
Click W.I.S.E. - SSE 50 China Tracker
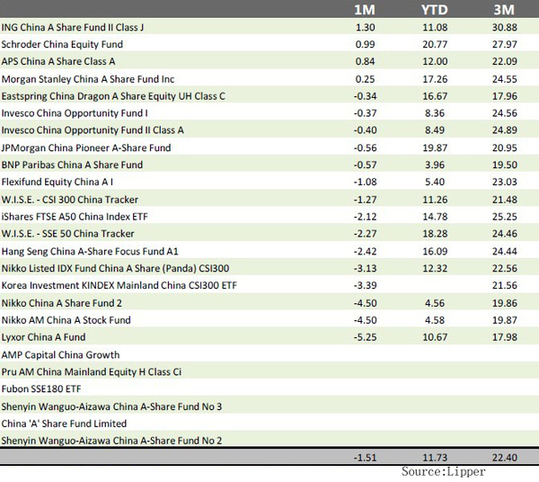click(x=67, y=234)
